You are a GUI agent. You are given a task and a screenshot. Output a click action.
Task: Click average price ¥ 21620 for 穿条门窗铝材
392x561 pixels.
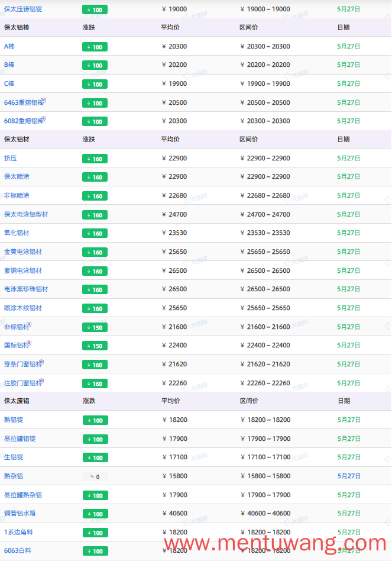tap(174, 364)
